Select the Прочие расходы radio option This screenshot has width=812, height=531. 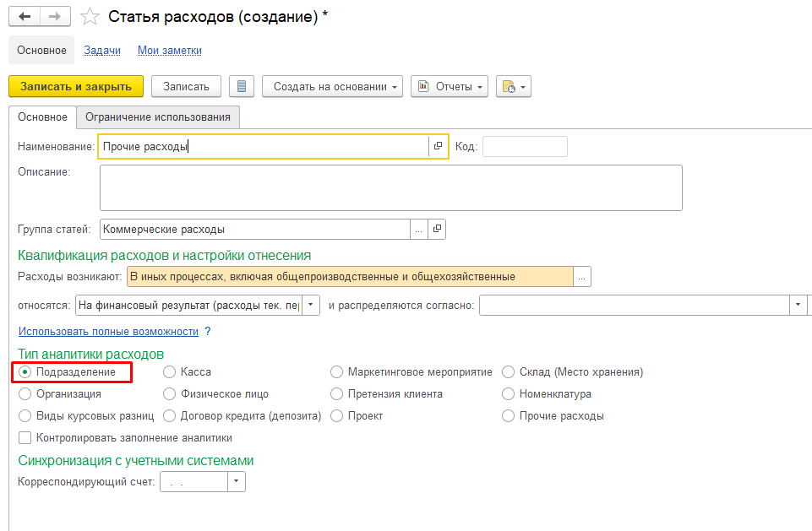click(x=508, y=415)
